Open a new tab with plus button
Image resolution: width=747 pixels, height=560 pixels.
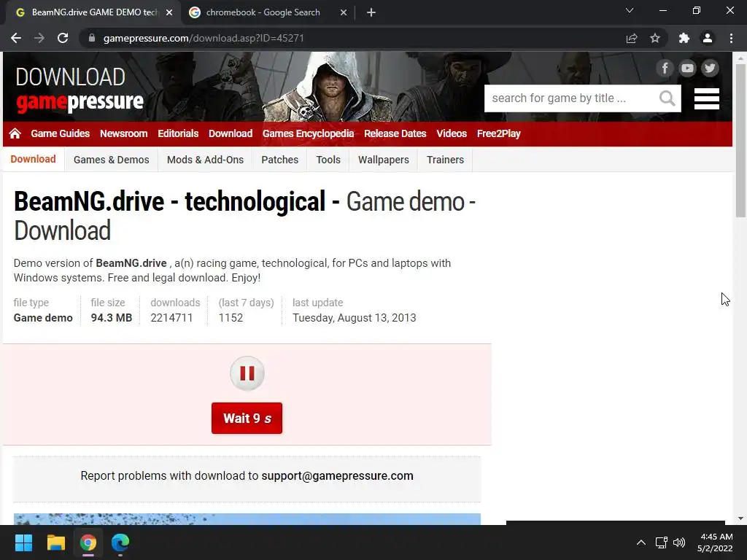pyautogui.click(x=371, y=13)
